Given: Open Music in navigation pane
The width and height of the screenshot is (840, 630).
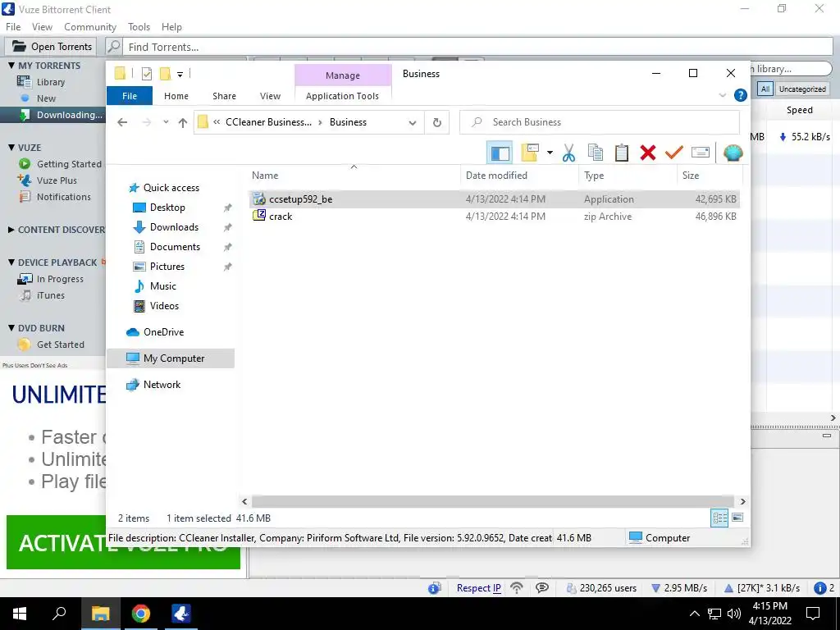Looking at the screenshot, I should pyautogui.click(x=163, y=286).
